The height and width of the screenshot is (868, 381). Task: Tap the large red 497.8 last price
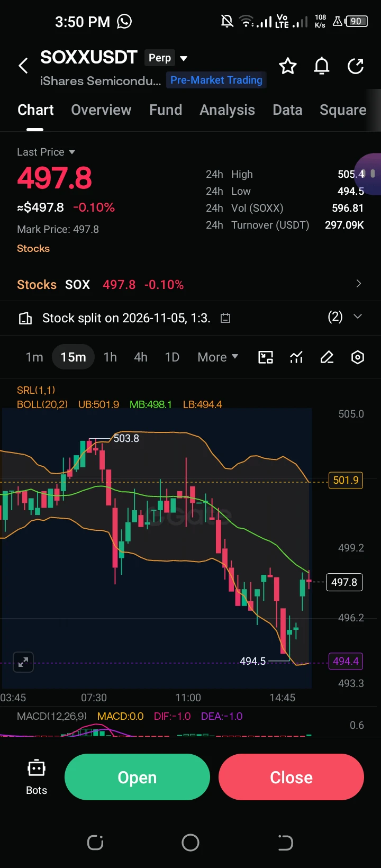pyautogui.click(x=55, y=178)
